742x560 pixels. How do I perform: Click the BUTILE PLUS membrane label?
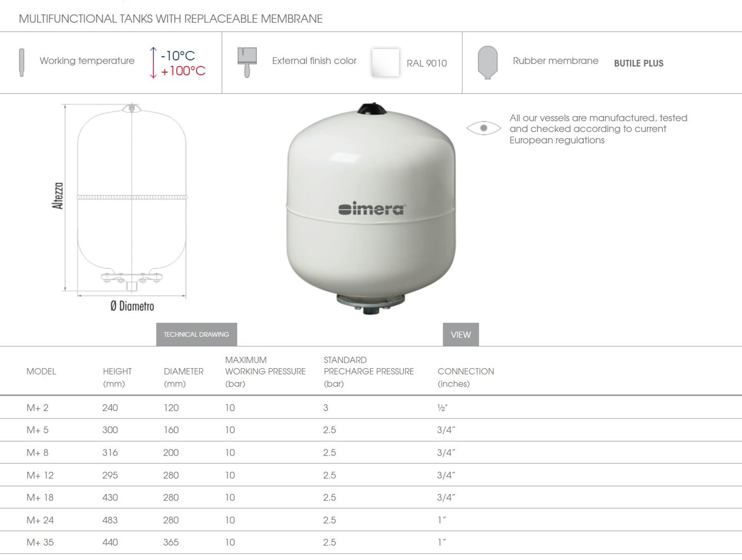coord(638,63)
